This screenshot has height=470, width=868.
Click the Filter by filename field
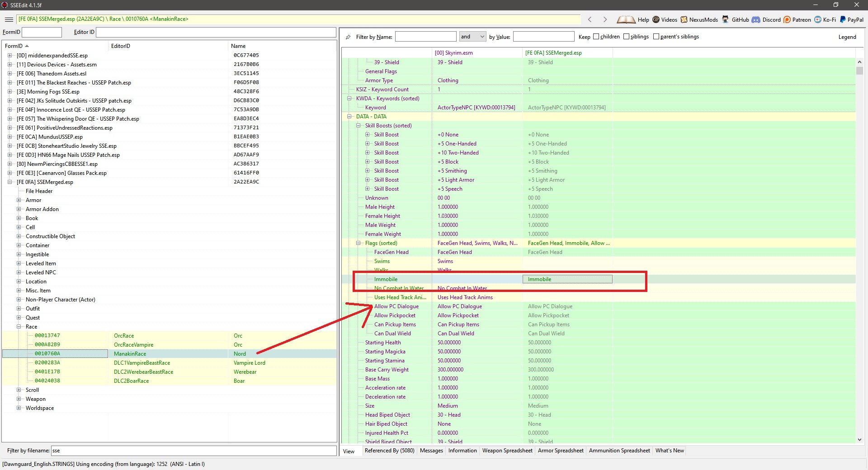[x=193, y=451]
